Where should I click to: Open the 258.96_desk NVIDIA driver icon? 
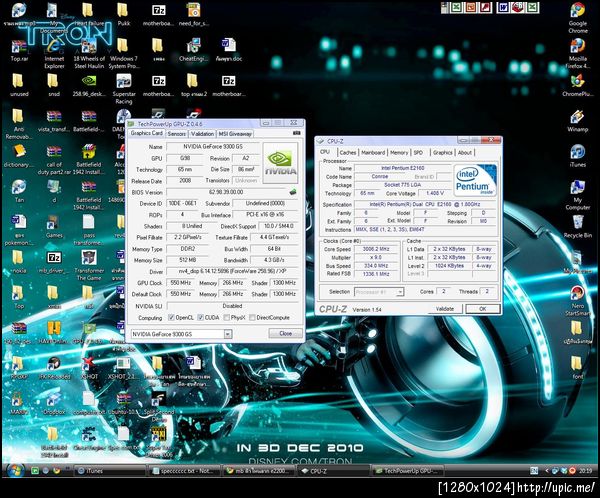89,85
